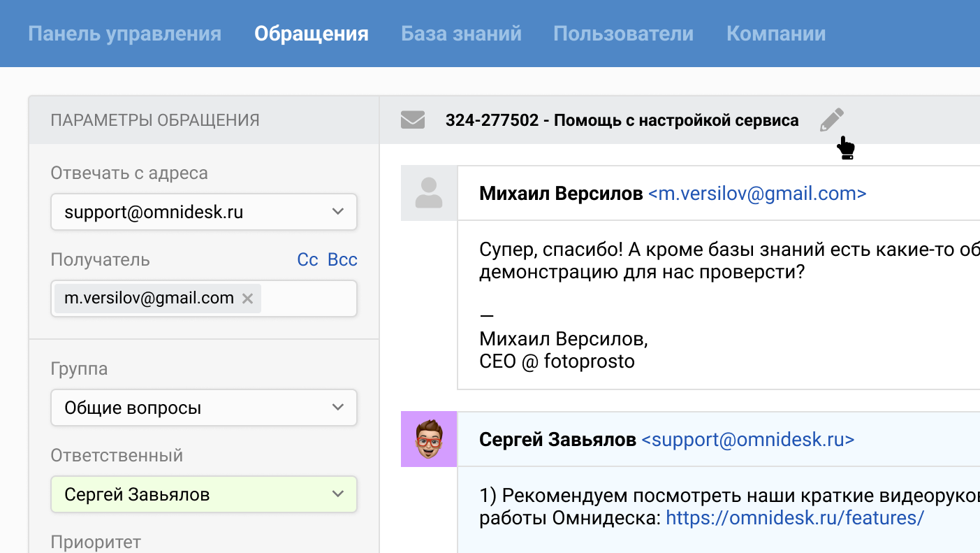Edit the ticket subject with the pencil icon
980x553 pixels.
click(x=831, y=118)
